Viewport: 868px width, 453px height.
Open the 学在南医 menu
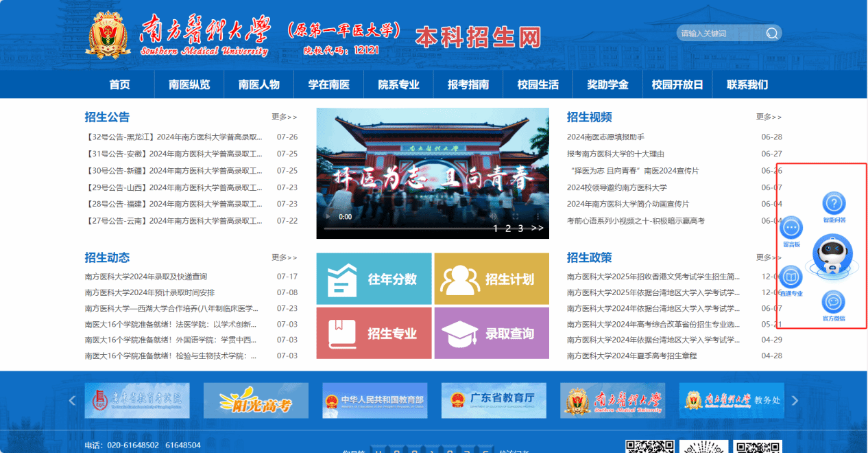328,84
